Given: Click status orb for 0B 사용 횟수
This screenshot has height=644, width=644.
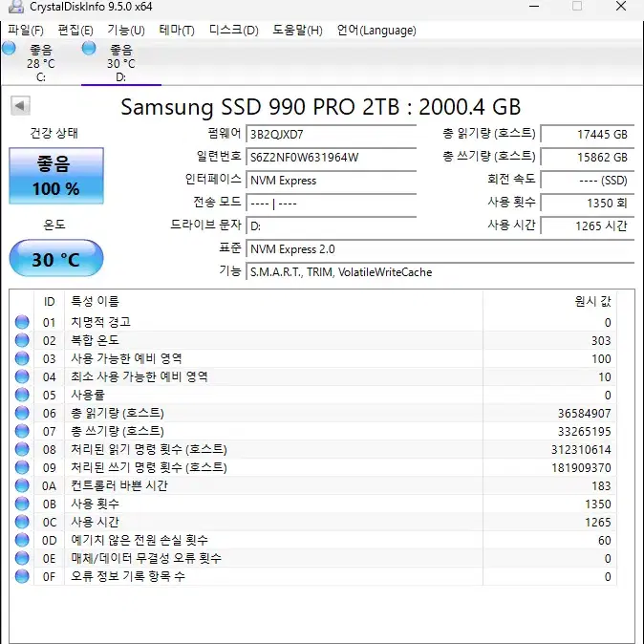Looking at the screenshot, I should click(x=22, y=504).
